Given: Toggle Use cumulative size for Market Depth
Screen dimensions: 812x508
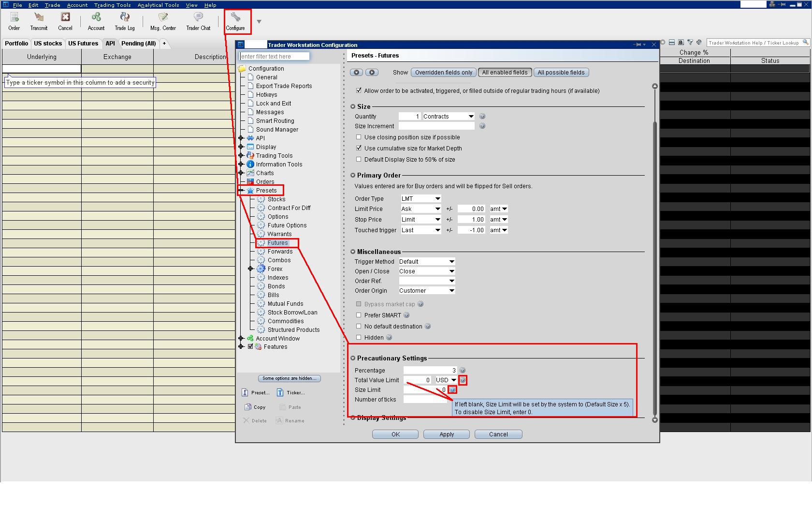Looking at the screenshot, I should 359,148.
